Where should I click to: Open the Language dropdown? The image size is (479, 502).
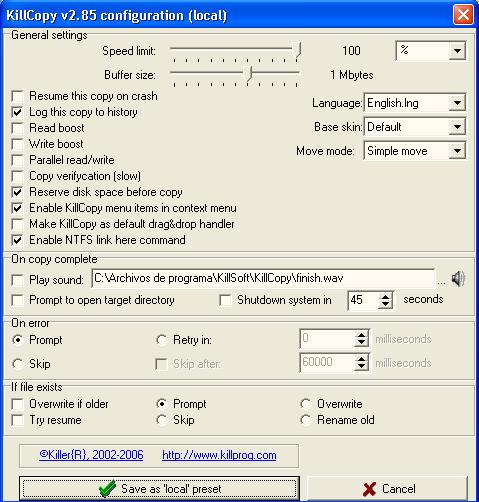click(x=457, y=103)
